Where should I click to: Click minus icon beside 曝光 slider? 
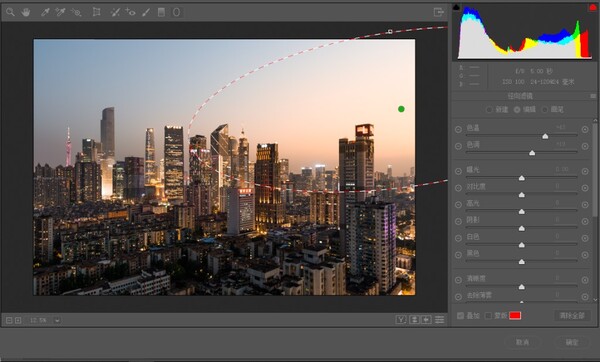(458, 171)
